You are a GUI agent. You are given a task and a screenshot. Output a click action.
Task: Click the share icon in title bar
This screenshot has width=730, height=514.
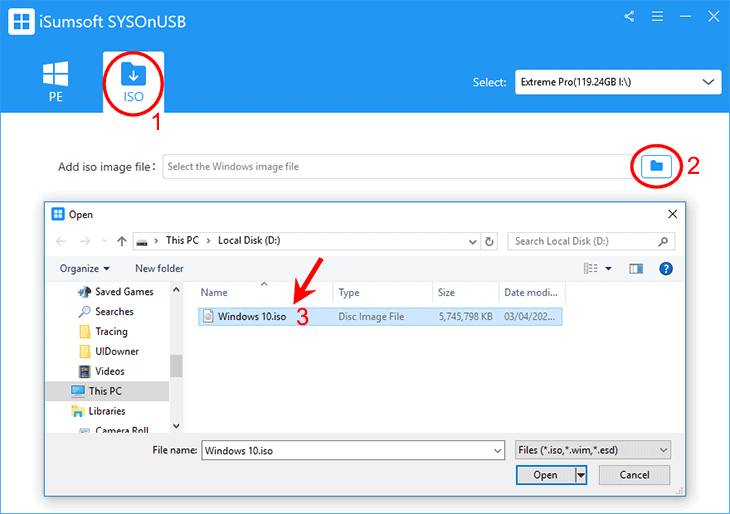629,17
